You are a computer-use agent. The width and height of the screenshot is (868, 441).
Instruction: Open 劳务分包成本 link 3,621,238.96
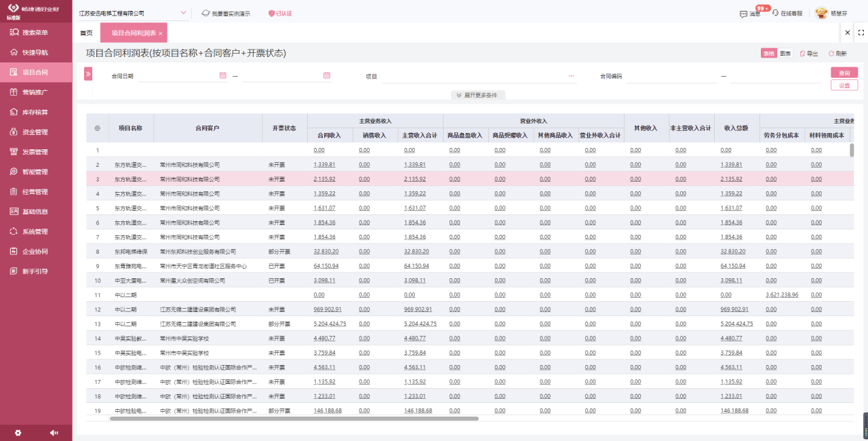(x=782, y=295)
